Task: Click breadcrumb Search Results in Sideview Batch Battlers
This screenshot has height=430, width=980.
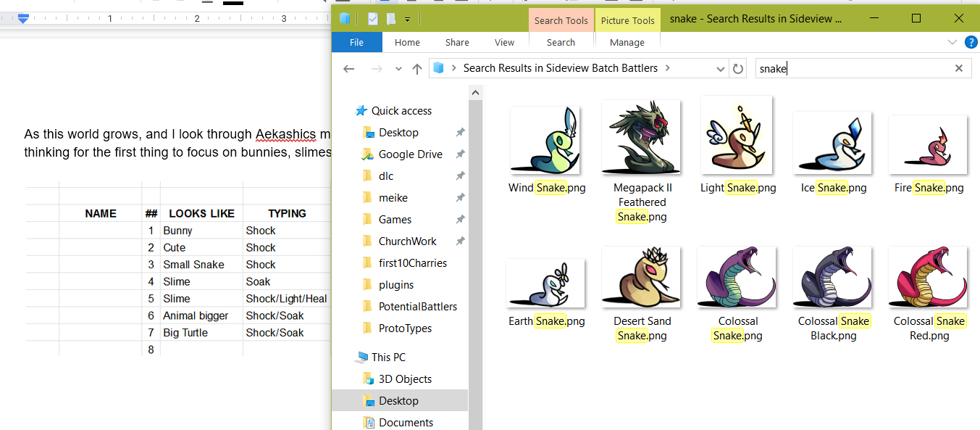Action: pyautogui.click(x=561, y=68)
